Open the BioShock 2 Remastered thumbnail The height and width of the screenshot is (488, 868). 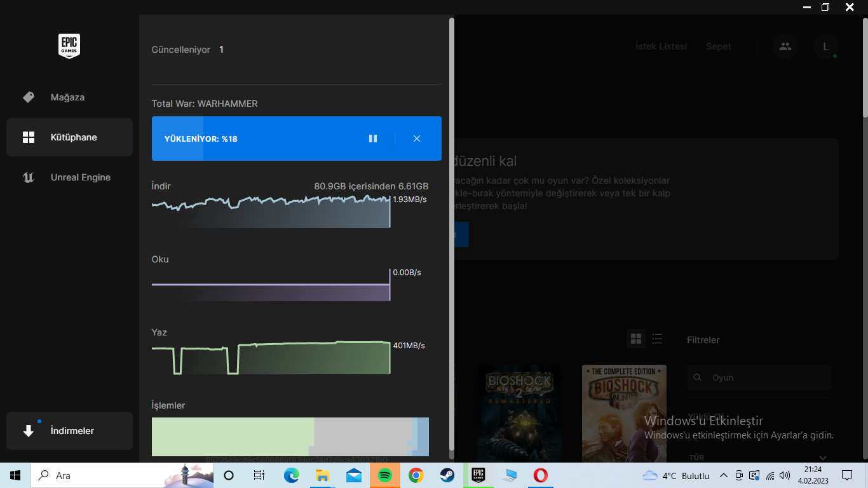[x=519, y=414]
